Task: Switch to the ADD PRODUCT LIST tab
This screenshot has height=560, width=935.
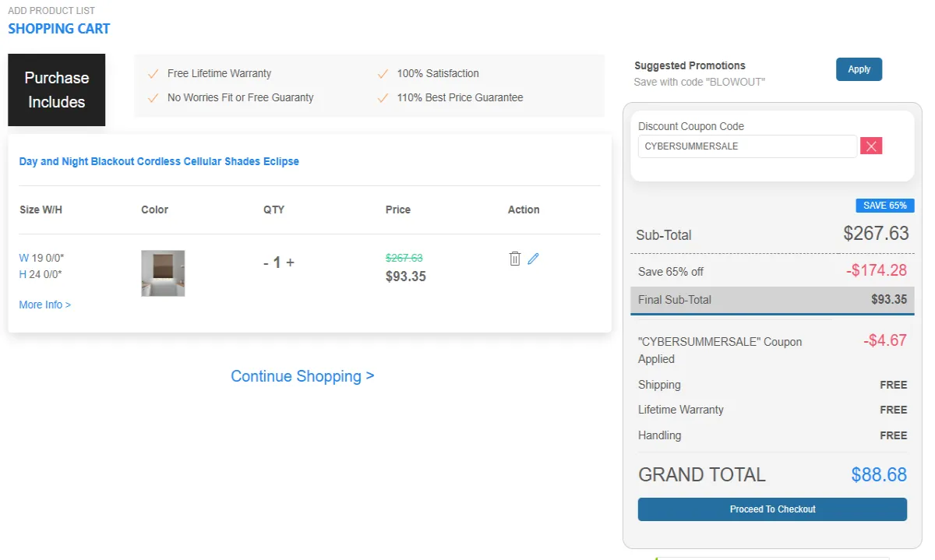Action: (x=51, y=10)
